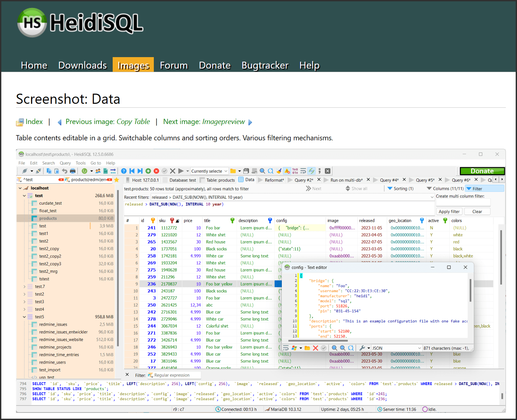Jump to first row with the First icon
517x420 pixels.
point(132,171)
